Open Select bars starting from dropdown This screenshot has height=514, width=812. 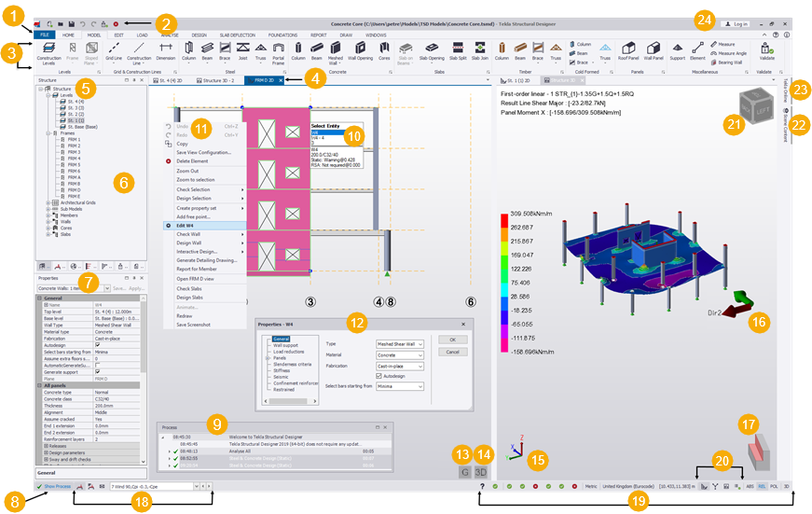400,386
